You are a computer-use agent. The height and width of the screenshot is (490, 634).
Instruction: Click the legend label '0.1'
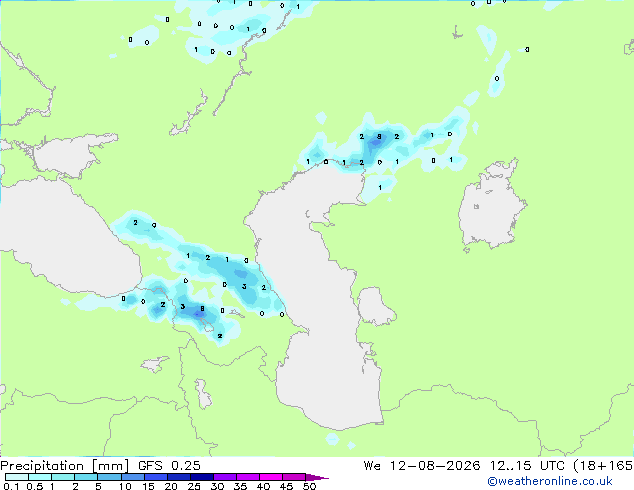point(11,486)
